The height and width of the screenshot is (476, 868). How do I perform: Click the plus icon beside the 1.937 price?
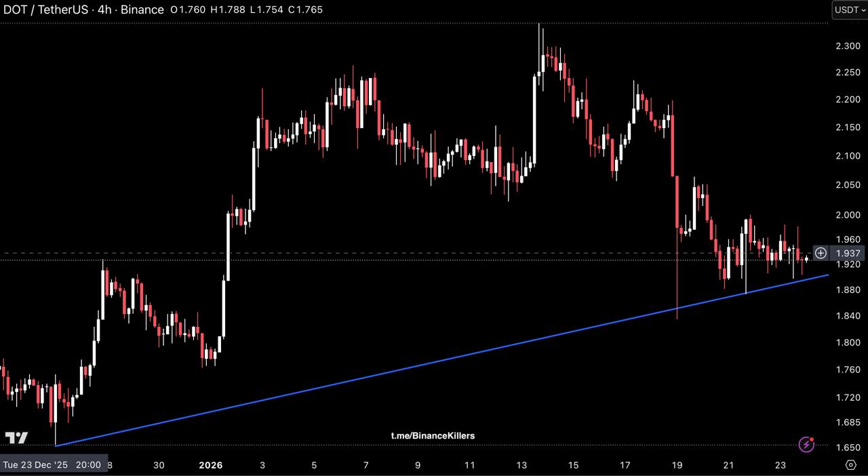821,253
